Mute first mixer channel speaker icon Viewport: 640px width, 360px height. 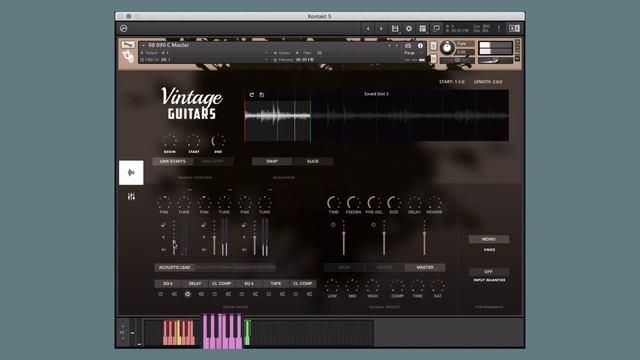click(163, 250)
